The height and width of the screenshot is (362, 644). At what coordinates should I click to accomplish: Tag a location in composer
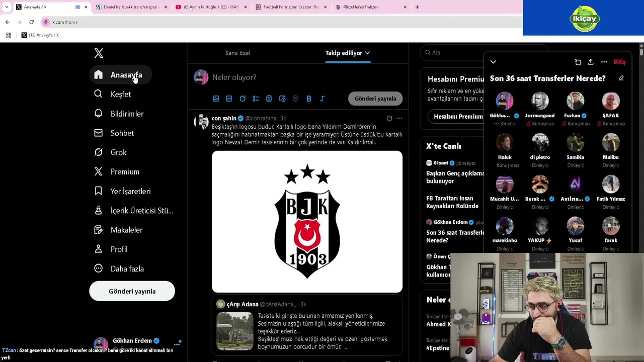point(295,99)
